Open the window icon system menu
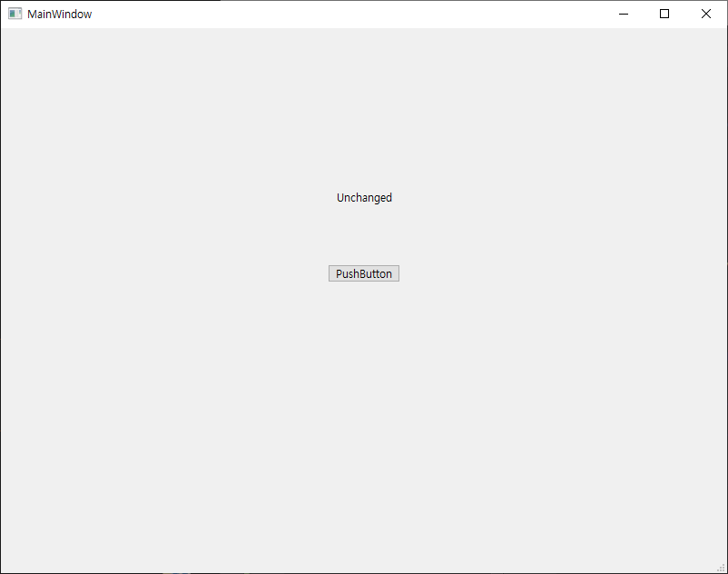This screenshot has height=574, width=728. pyautogui.click(x=15, y=14)
